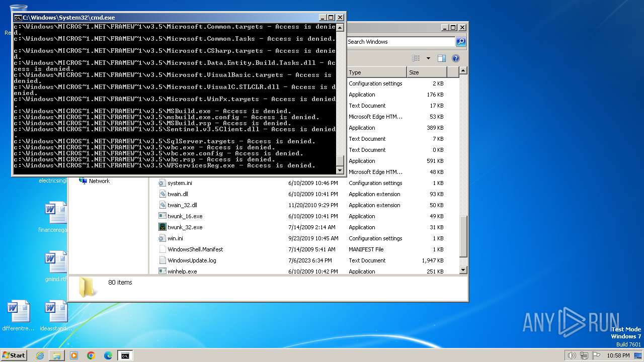
Task: Select the Network item in navigation pane
Action: point(99,181)
